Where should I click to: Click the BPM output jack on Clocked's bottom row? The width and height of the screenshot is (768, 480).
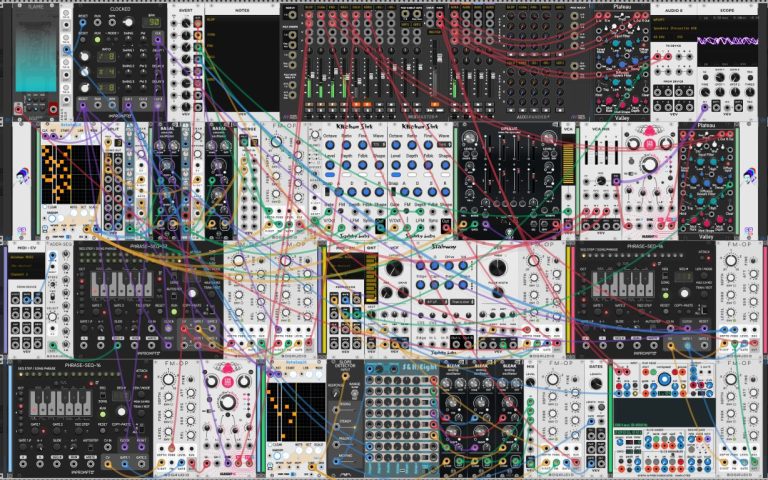[x=112, y=105]
